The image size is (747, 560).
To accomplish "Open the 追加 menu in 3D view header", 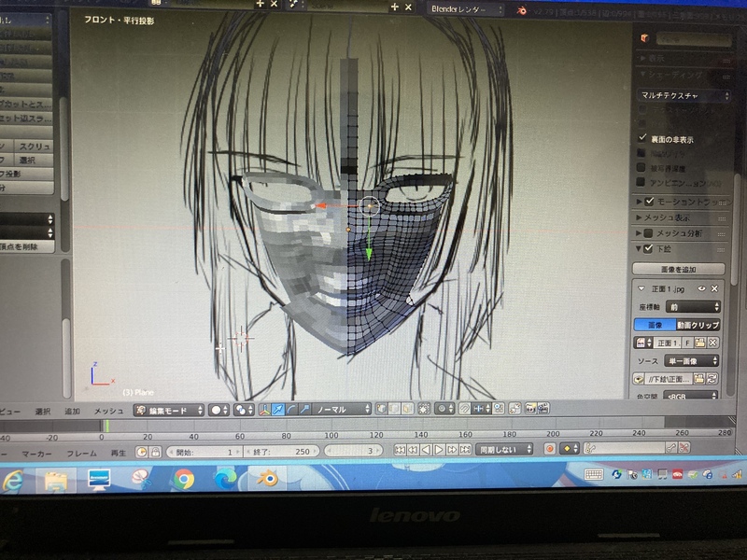I will [x=73, y=411].
